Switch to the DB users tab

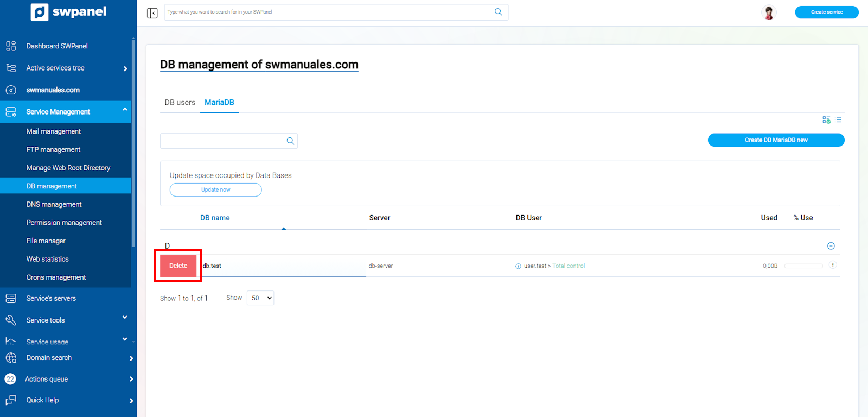(x=180, y=103)
